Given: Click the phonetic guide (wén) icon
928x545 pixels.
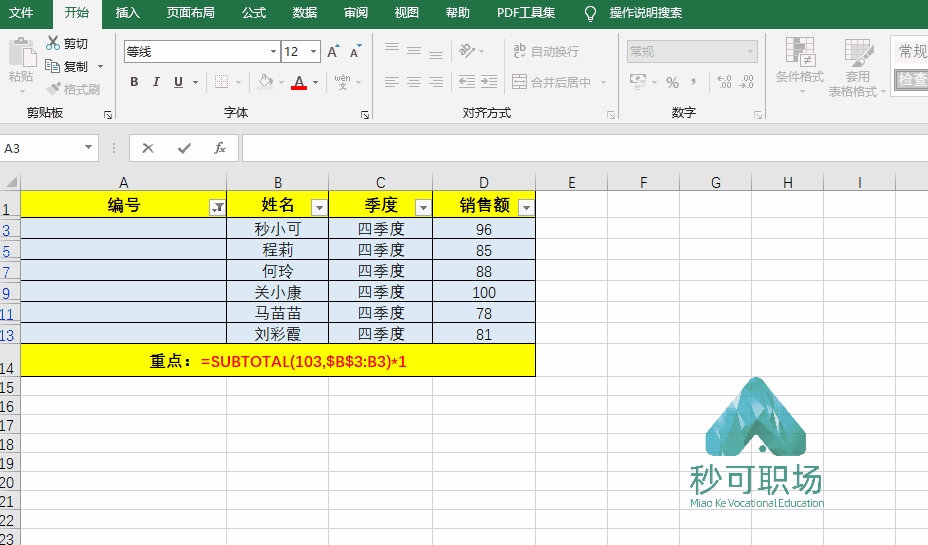Looking at the screenshot, I should 342,82.
